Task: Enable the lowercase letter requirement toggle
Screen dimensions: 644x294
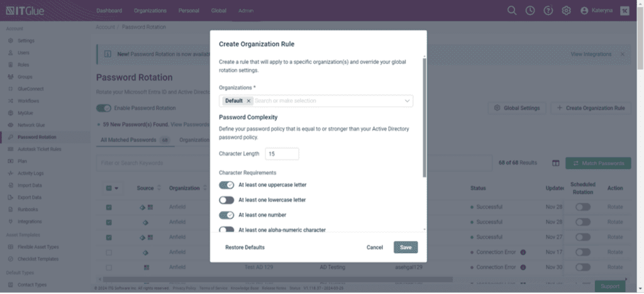Action: [226, 200]
